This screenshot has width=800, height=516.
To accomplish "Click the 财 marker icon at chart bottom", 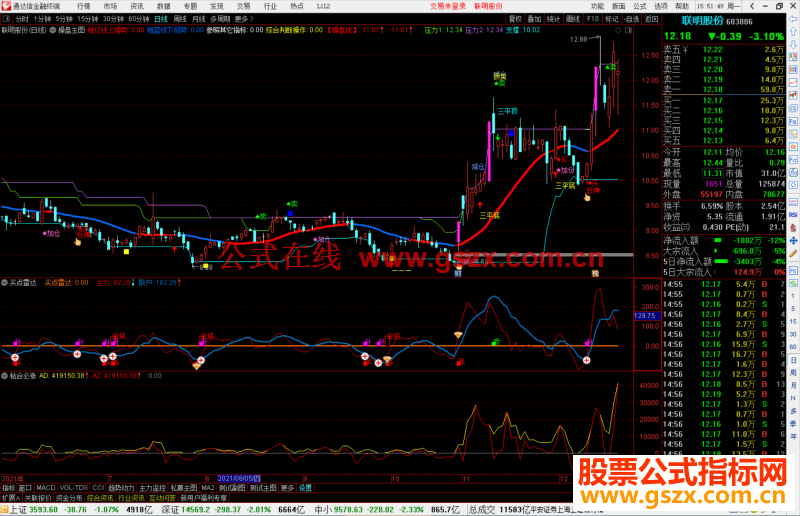I will [458, 274].
